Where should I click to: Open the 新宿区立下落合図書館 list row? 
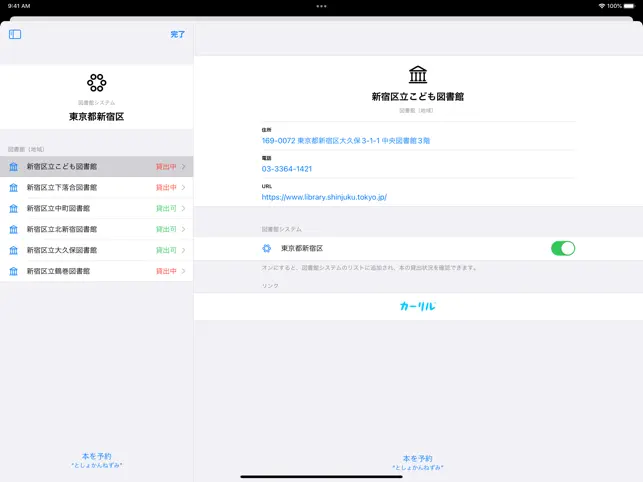pyautogui.click(x=96, y=187)
